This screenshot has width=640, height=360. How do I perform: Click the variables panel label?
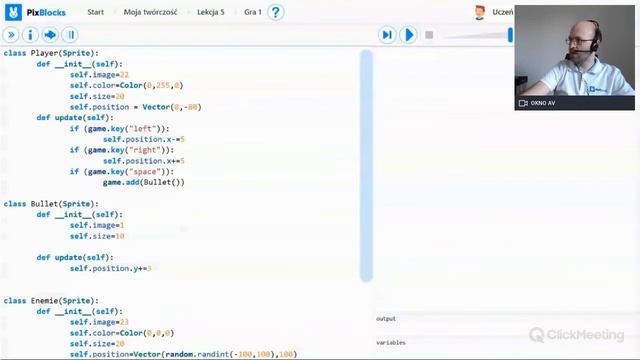[x=391, y=343]
